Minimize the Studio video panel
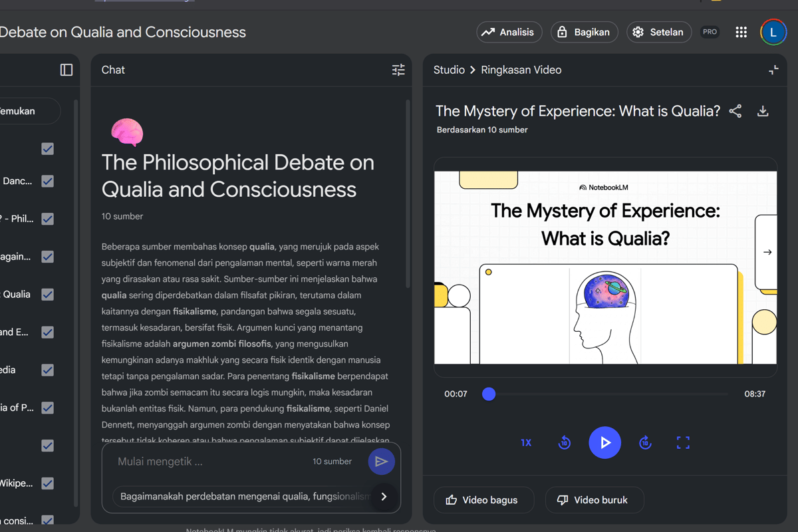The width and height of the screenshot is (798, 532). pyautogui.click(x=773, y=70)
